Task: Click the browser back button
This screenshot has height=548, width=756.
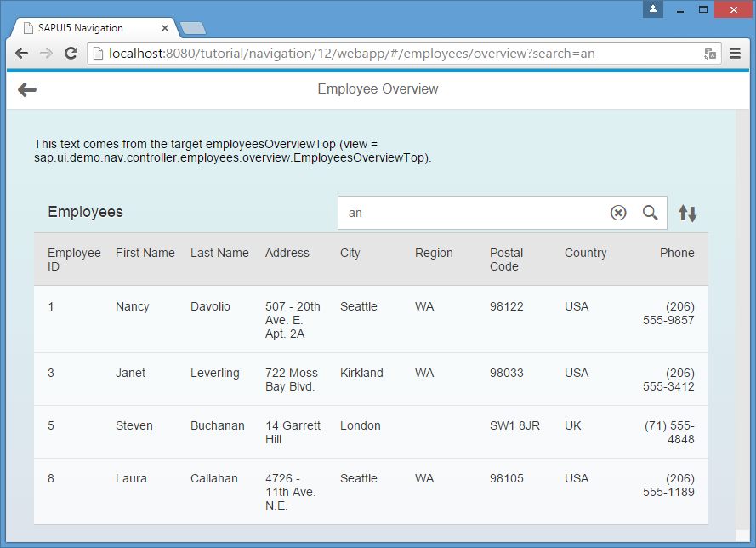Action: click(x=22, y=54)
